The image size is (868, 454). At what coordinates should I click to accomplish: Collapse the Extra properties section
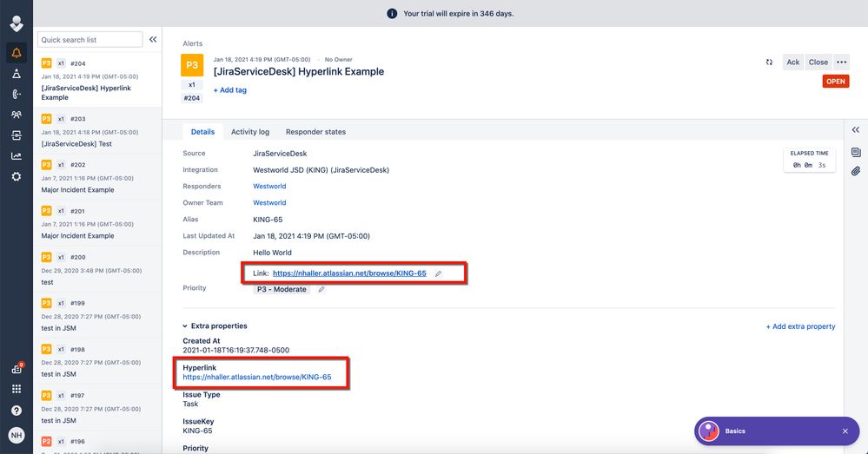click(215, 326)
